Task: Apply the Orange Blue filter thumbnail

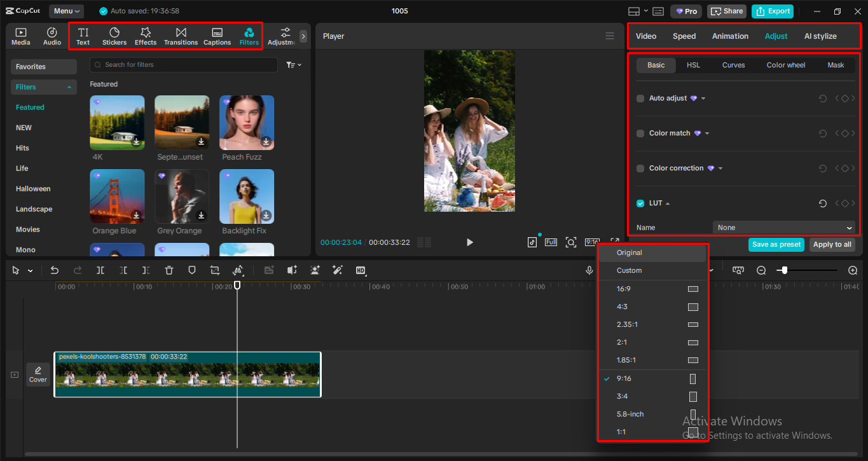Action: click(x=117, y=196)
